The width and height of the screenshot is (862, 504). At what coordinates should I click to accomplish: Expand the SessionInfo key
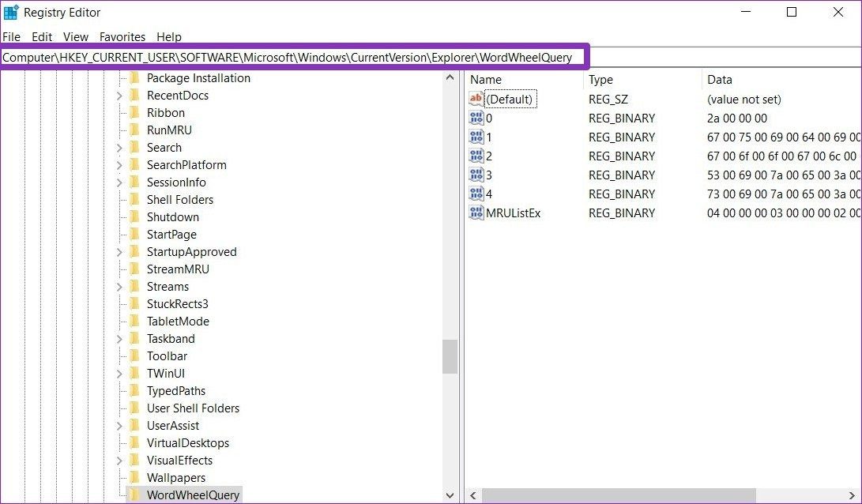click(x=119, y=182)
